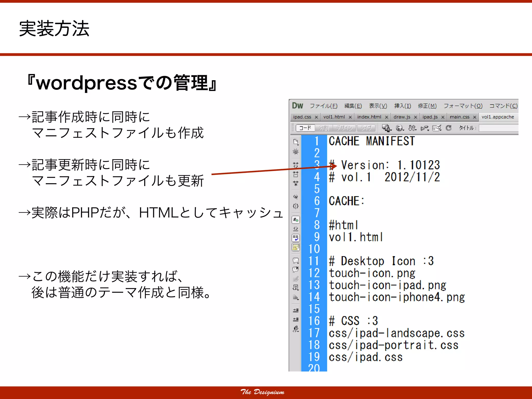Show the Code Navigator wheel icon
Image resolution: width=532 pixels, height=399 pixels.
[x=296, y=152]
